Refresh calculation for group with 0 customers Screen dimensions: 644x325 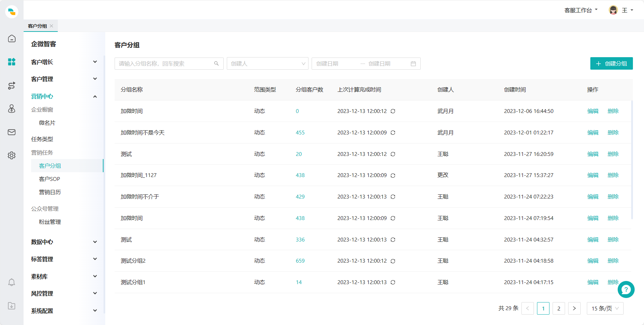click(x=393, y=111)
